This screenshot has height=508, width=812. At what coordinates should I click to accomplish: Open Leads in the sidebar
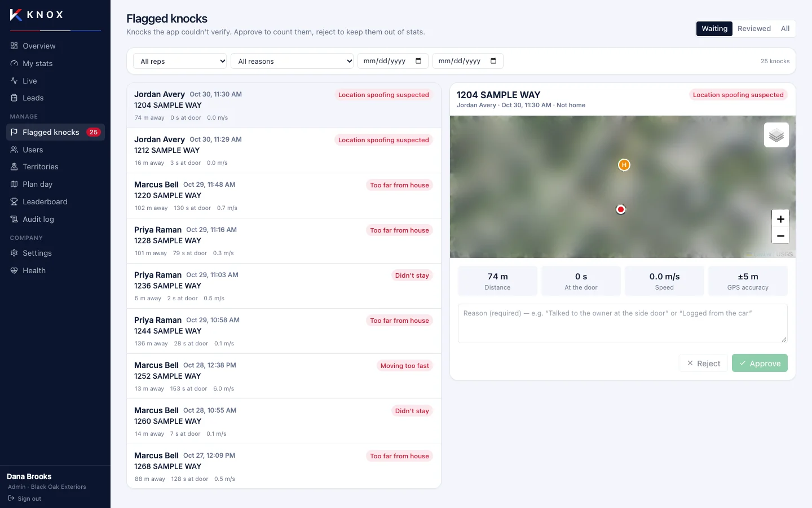click(55, 98)
